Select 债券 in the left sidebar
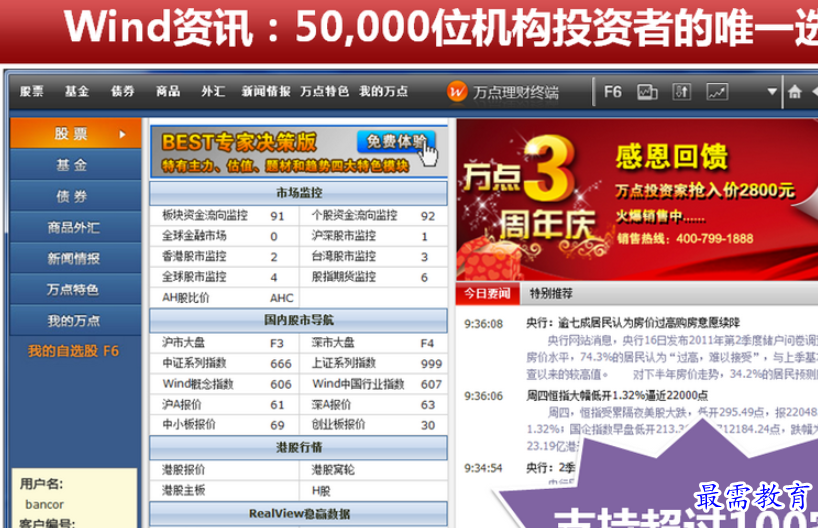 [x=71, y=196]
